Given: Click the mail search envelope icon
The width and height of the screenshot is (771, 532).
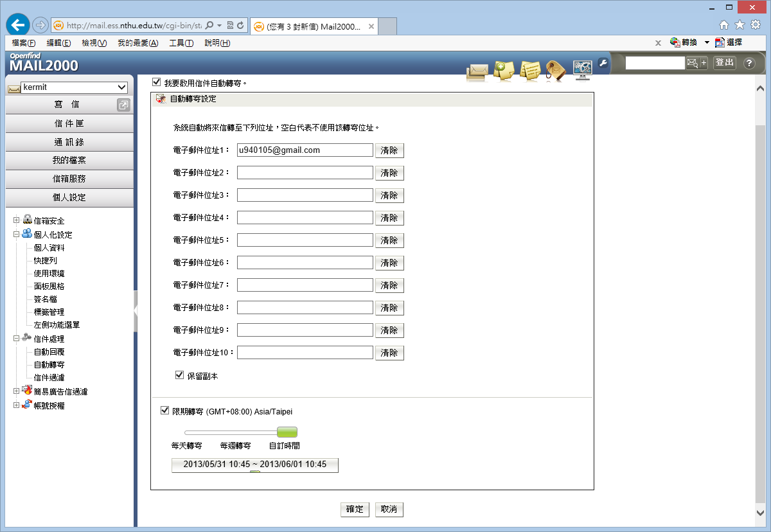Looking at the screenshot, I should tap(692, 63).
